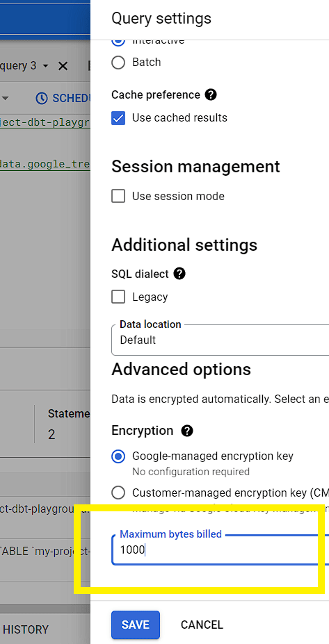
Task: Focus the Maximum bytes billed field
Action: [x=220, y=550]
